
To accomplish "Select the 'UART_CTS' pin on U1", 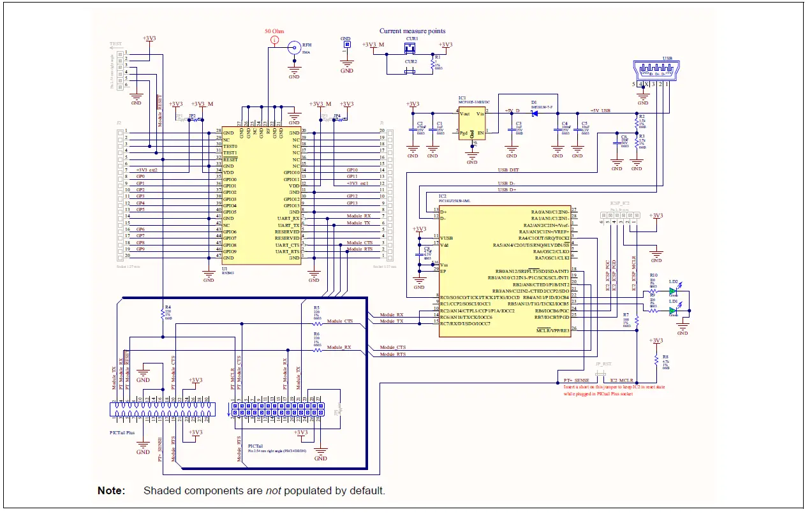I will [x=288, y=245].
